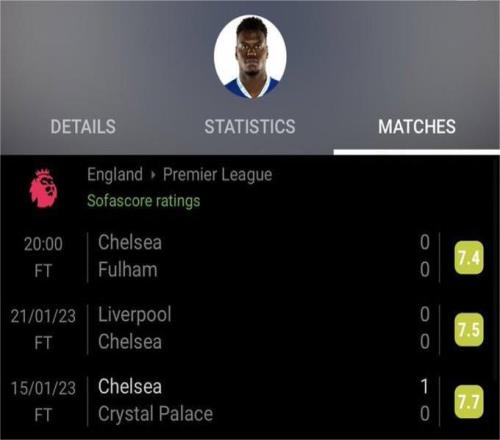500x440 pixels.
Task: Select the MATCHES tab
Action: pyautogui.click(x=417, y=127)
